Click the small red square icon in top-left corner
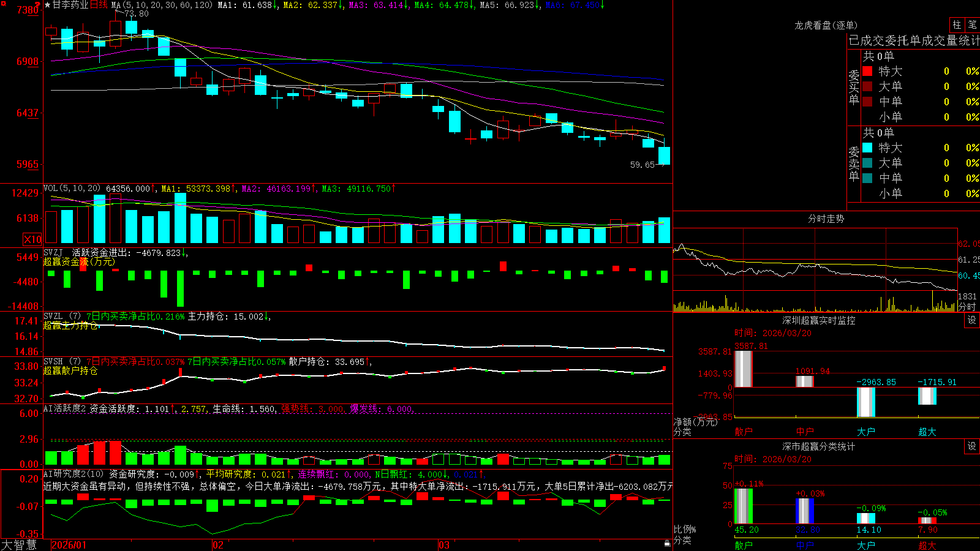 pyautogui.click(x=2, y=2)
